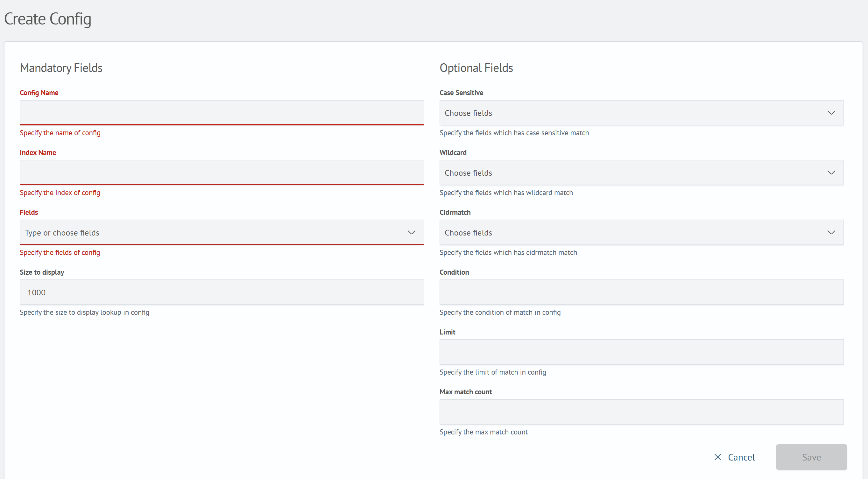
Task: Click the chevron on the Fields selector
Action: [x=411, y=232]
